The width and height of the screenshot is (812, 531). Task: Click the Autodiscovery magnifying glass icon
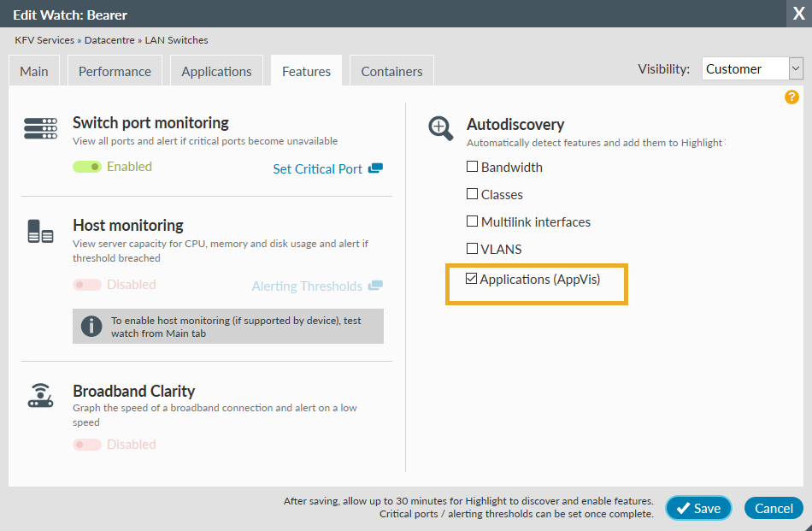439,128
